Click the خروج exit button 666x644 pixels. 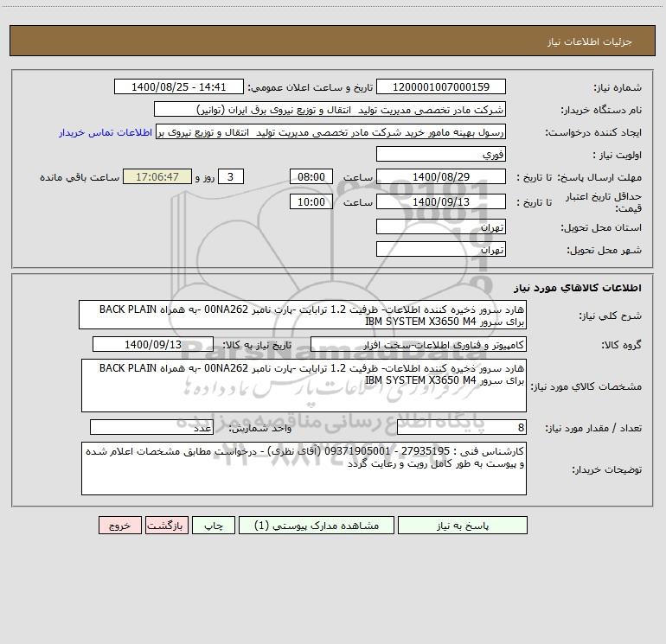coord(119,526)
